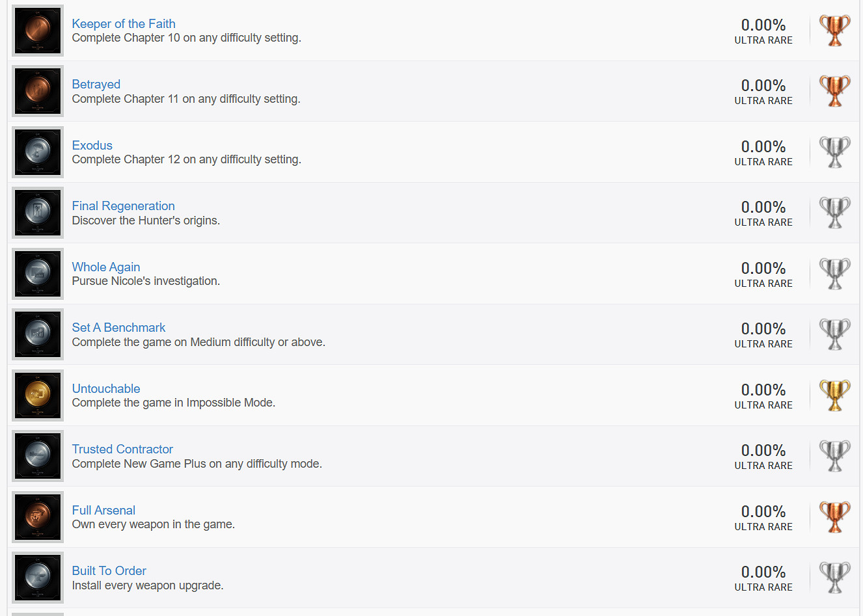This screenshot has height=616, width=863.
Task: Click the Betrayed trophy image
Action: click(38, 91)
